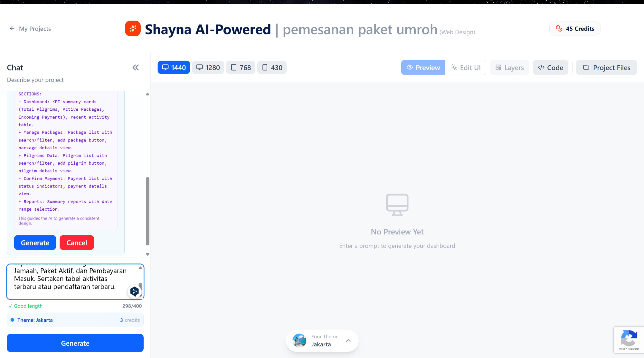Click the coins icon beside 45 Credits
644x358 pixels.
pyautogui.click(x=559, y=28)
